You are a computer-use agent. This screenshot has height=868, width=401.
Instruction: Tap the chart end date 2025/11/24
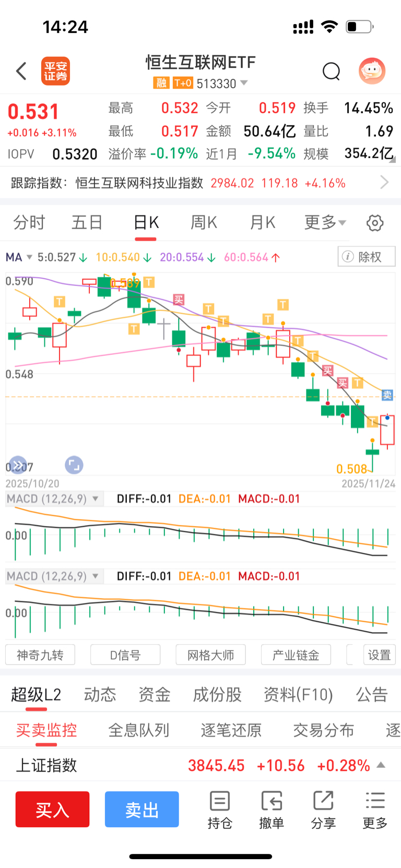pos(369,484)
